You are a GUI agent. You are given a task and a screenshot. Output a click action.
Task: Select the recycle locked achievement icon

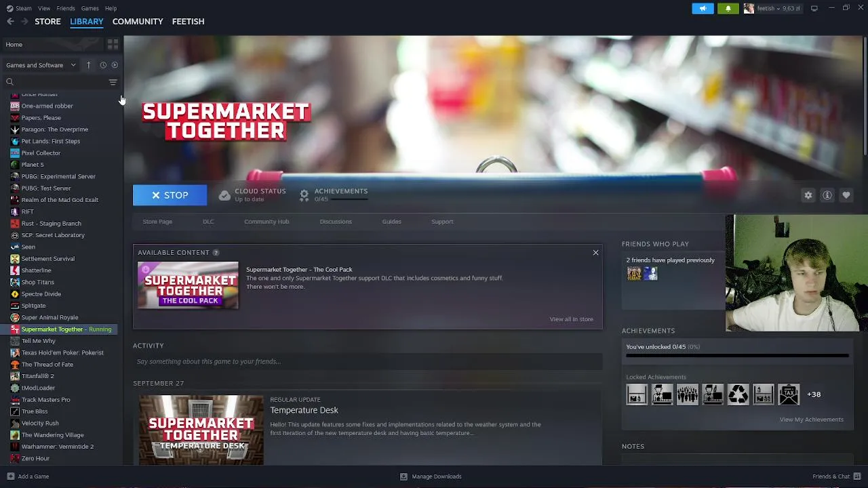pos(738,394)
